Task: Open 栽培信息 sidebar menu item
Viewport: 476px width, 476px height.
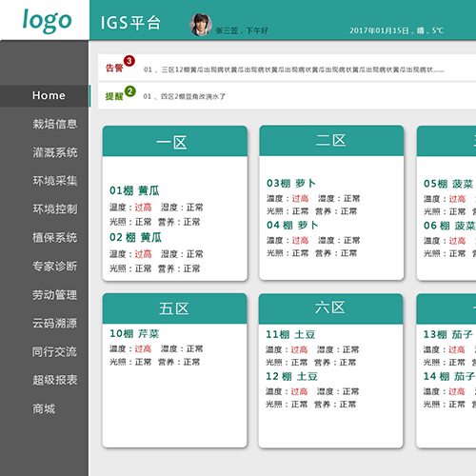Action: 55,124
